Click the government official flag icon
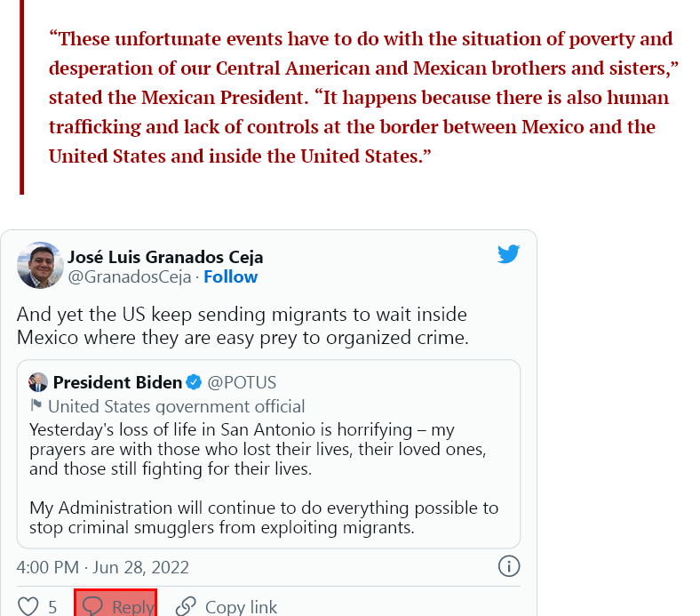 click(x=36, y=406)
